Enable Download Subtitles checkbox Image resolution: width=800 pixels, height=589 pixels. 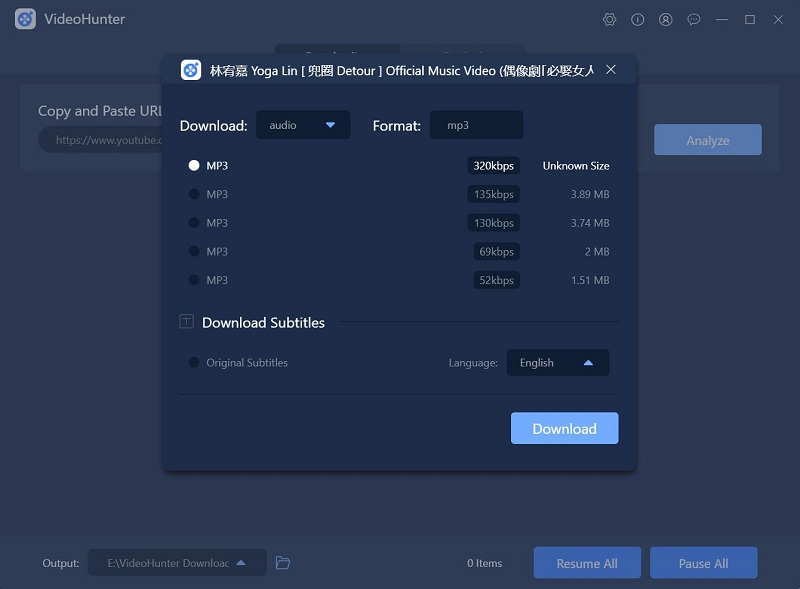[187, 322]
